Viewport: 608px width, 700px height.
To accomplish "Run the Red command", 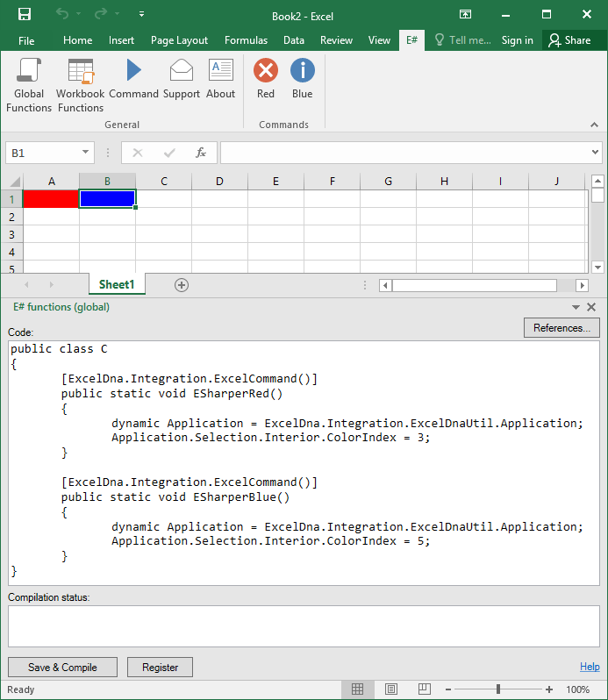I will pyautogui.click(x=266, y=79).
